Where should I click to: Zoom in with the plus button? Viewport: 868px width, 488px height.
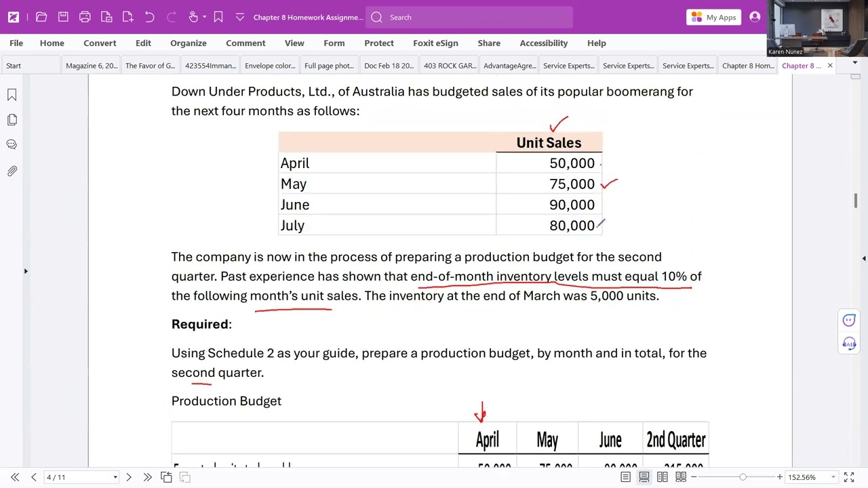(780, 477)
